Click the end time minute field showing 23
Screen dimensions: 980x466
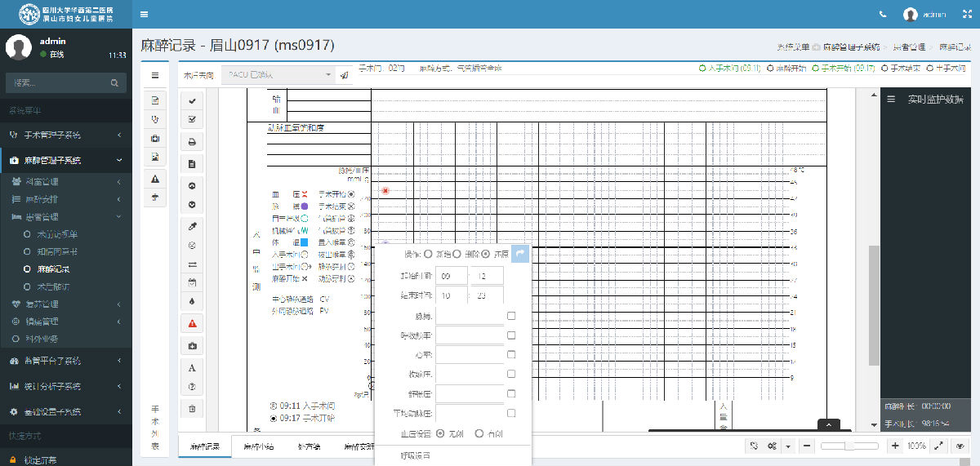click(488, 295)
